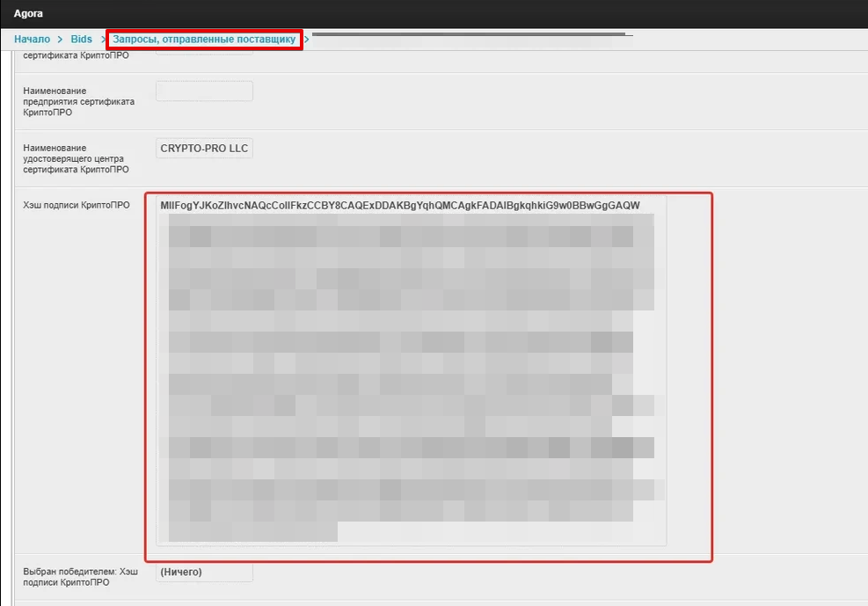
Task: Click the Хэш подписи КриптоПРО label
Action: pyautogui.click(x=76, y=205)
